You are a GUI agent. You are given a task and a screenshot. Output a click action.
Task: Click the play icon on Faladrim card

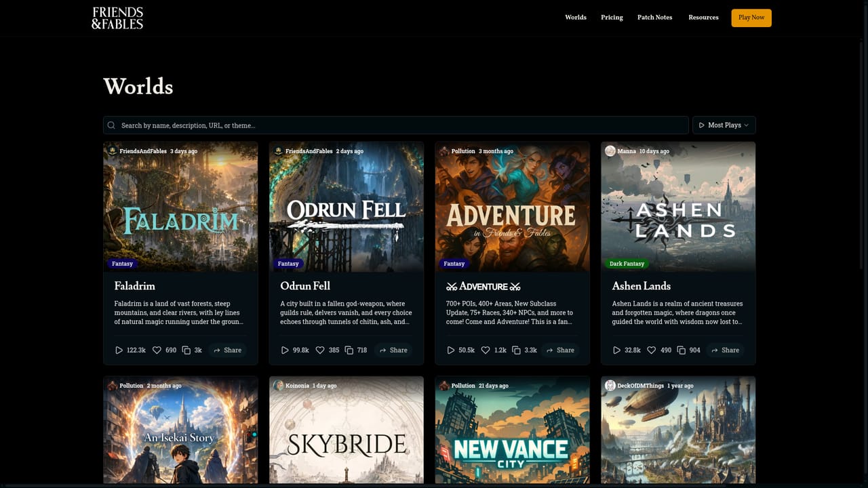point(119,350)
